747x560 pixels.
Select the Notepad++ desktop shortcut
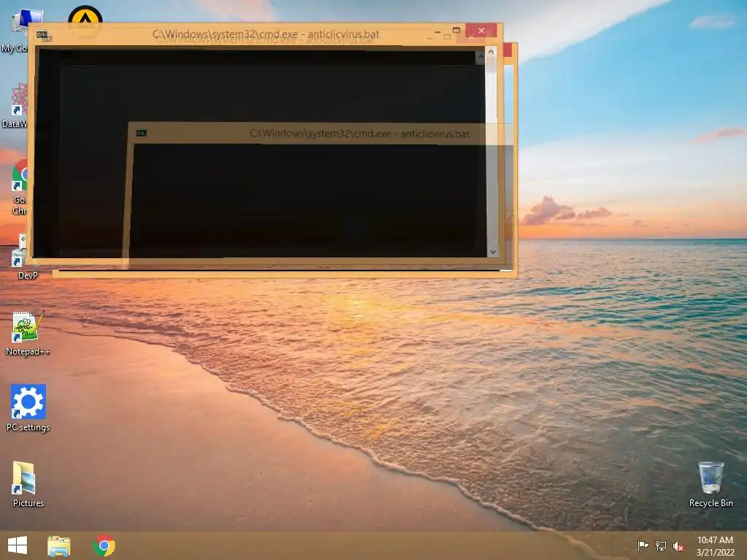pos(28,333)
